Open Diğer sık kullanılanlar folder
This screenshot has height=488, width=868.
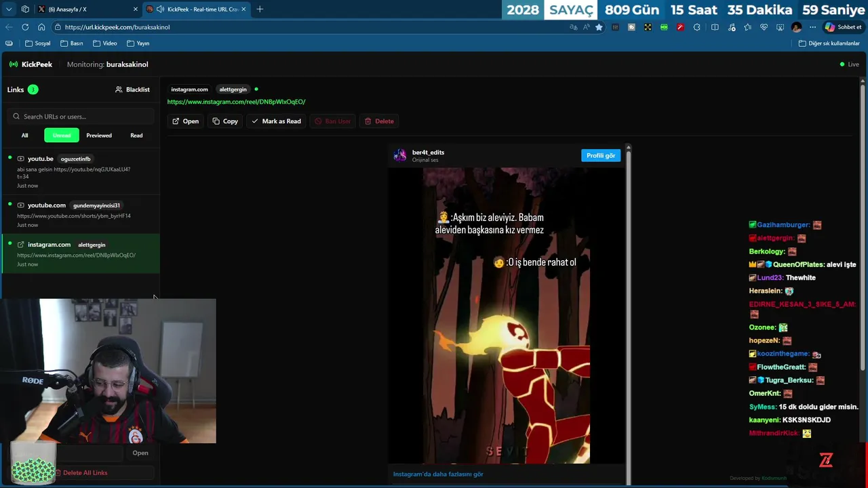click(x=829, y=43)
